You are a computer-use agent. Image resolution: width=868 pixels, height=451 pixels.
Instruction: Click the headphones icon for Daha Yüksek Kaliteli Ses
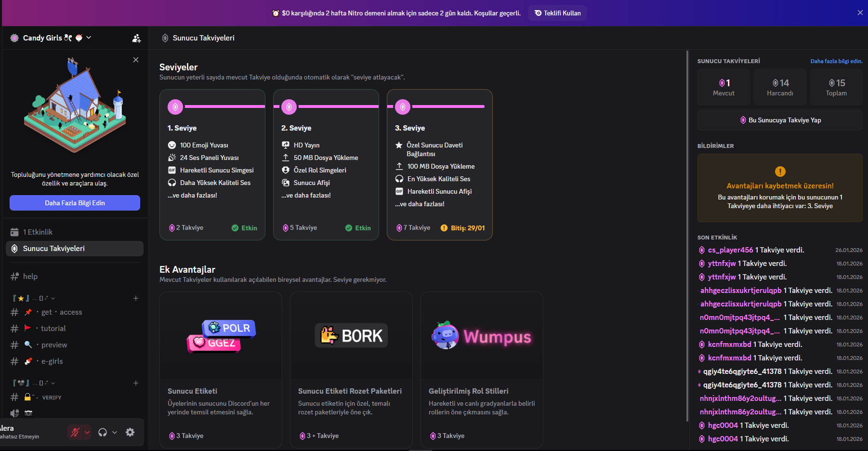point(172,183)
